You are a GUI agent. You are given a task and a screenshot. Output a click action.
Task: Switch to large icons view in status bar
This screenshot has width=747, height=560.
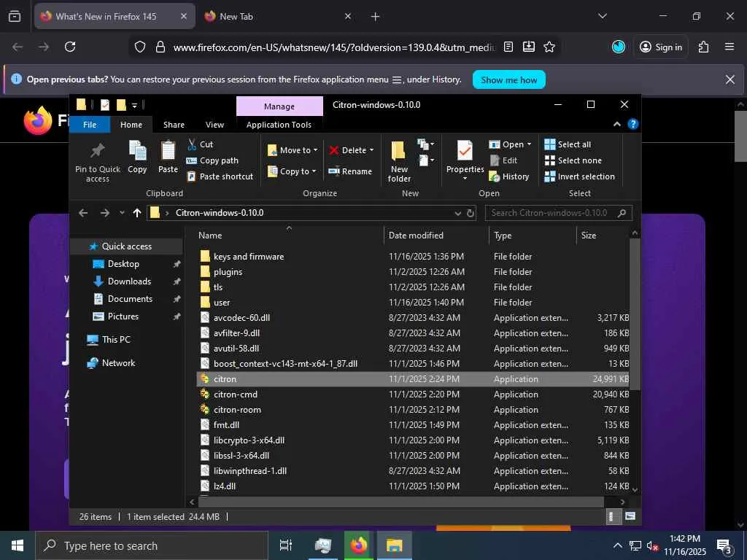coord(630,516)
